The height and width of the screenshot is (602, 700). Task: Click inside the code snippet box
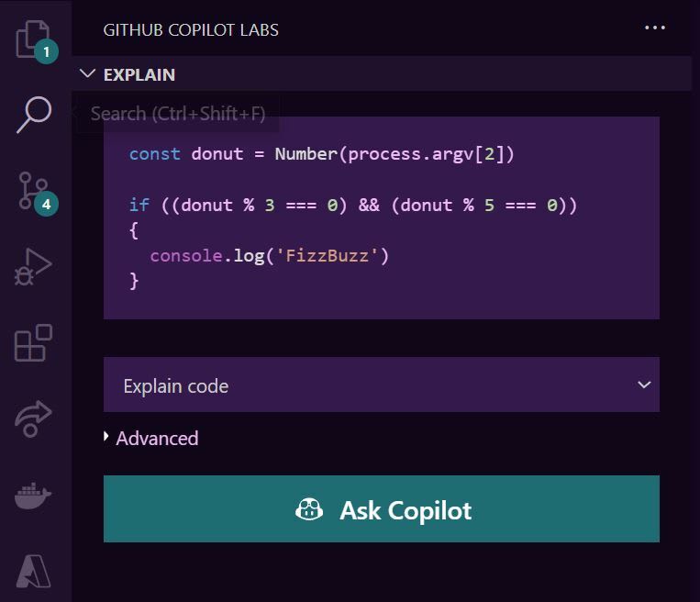tap(382, 217)
